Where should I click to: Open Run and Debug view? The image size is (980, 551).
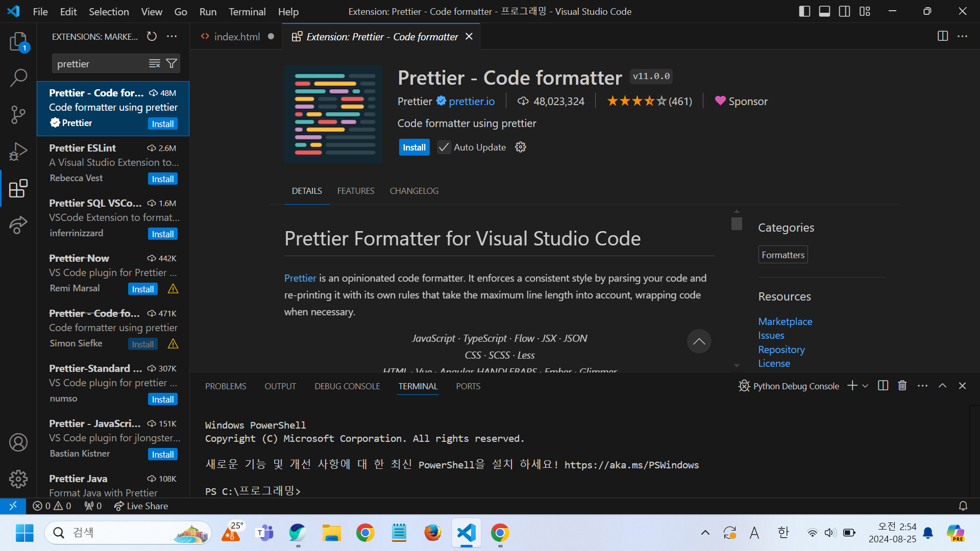pos(18,152)
